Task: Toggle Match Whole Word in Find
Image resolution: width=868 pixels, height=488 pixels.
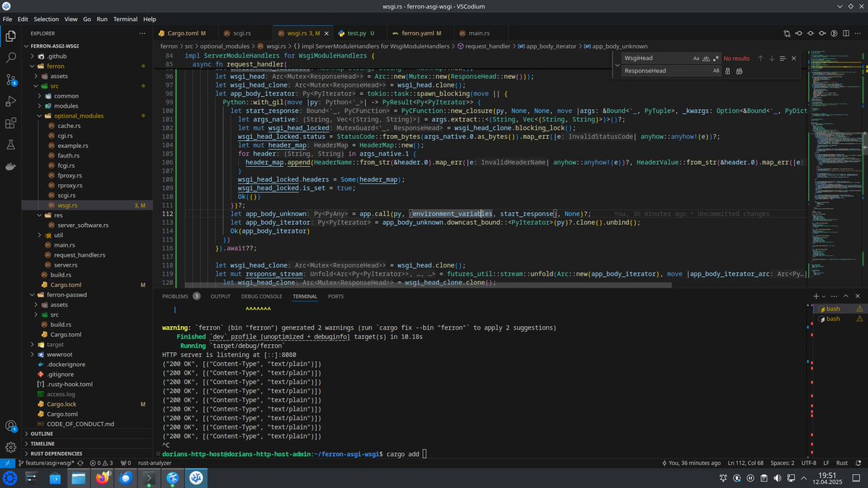Action: point(706,58)
